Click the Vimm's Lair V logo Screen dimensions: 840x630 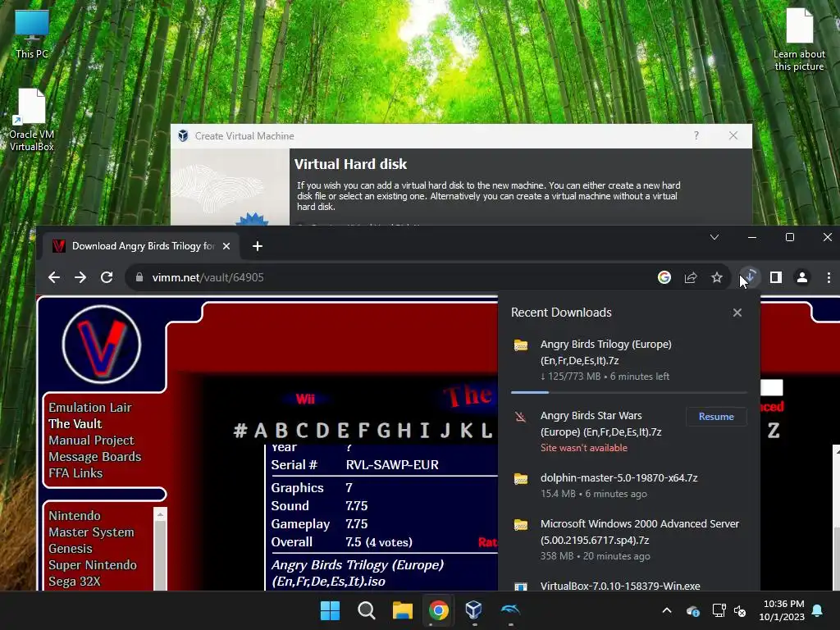(101, 345)
